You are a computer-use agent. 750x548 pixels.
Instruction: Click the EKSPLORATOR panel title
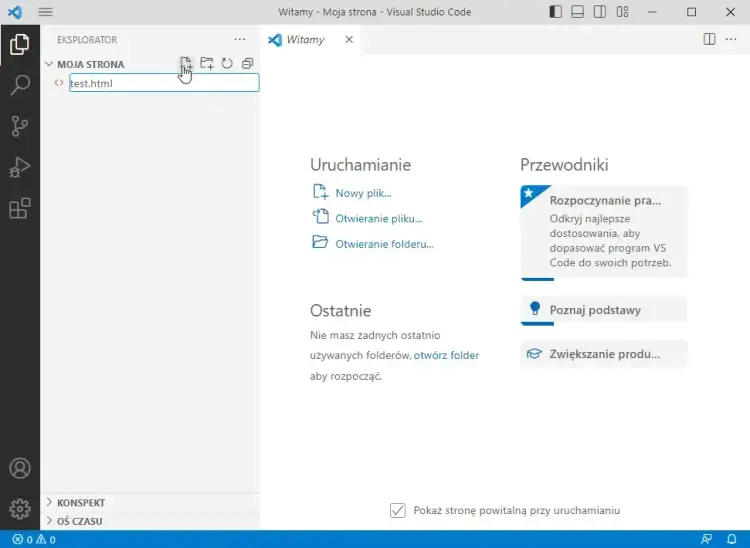(87, 40)
